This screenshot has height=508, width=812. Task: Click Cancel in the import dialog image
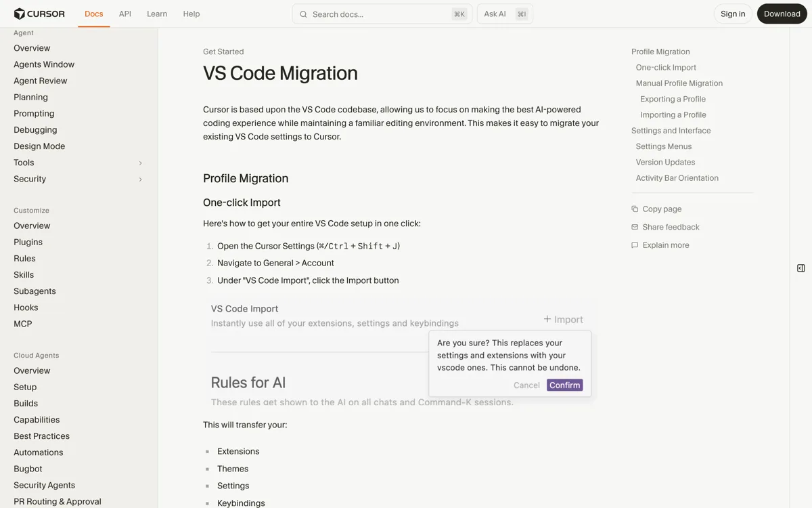click(526, 385)
